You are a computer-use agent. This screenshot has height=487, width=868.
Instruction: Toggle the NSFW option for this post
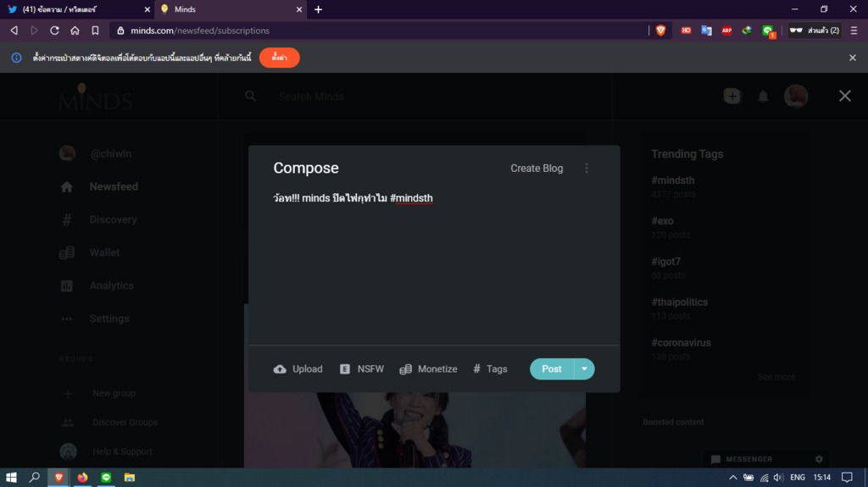[362, 369]
